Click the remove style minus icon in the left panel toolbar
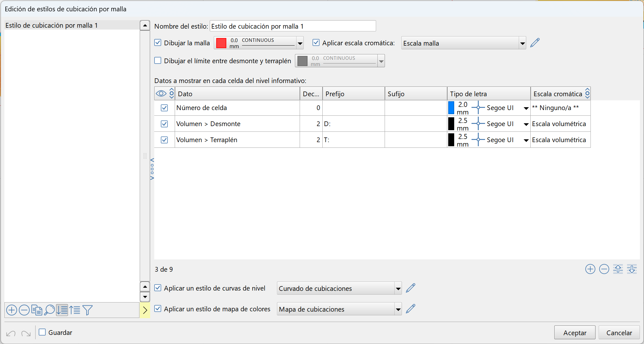The image size is (644, 344). pos(24,310)
